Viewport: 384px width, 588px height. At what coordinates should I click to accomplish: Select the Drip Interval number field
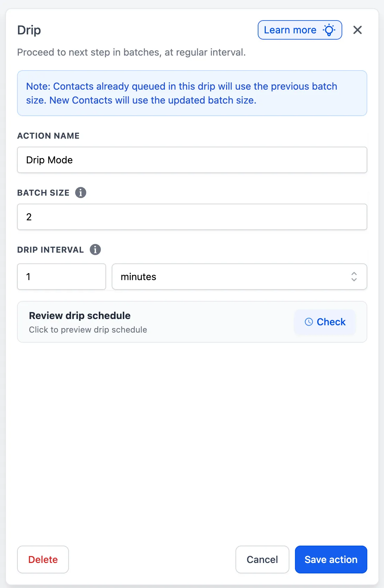62,277
